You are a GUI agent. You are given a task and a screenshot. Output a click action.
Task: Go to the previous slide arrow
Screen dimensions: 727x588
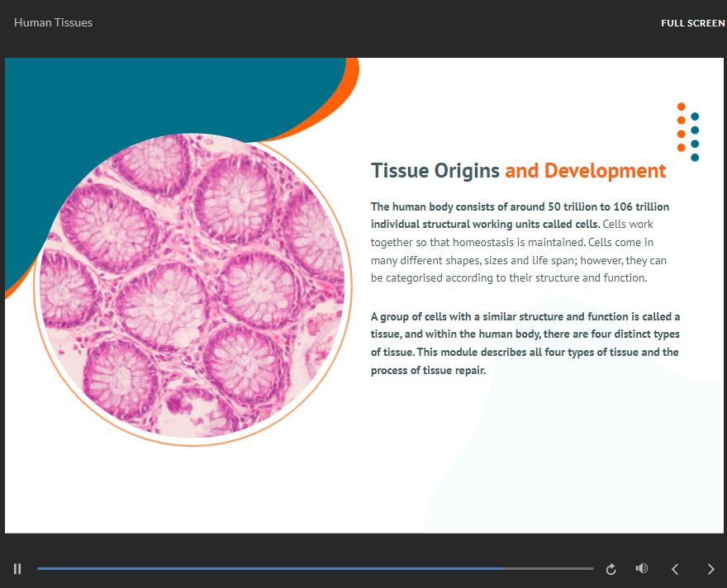pos(675,569)
